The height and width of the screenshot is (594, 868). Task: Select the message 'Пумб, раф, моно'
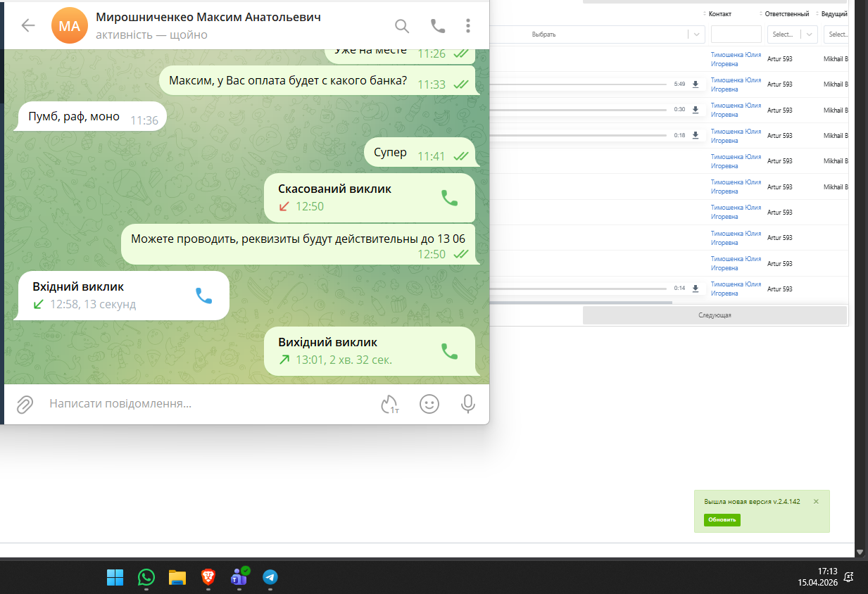[92, 117]
